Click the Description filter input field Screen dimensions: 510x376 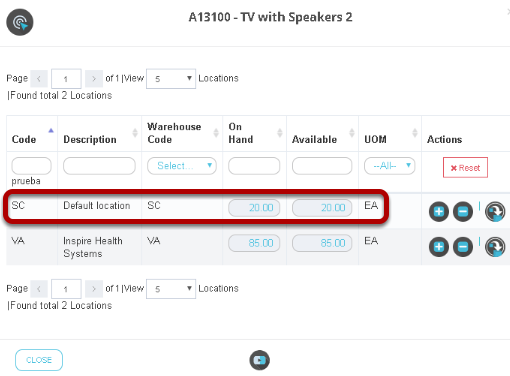pyautogui.click(x=99, y=166)
